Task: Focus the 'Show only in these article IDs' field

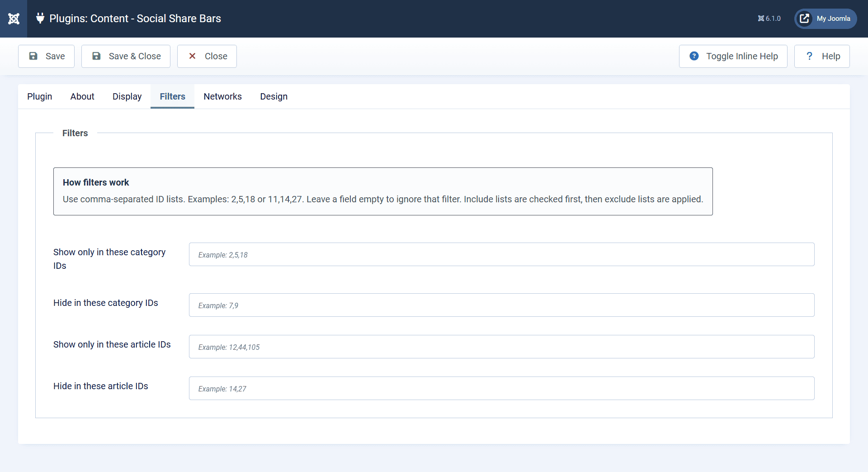Action: (501, 347)
